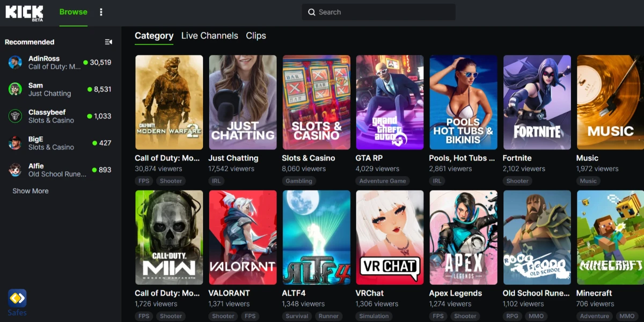644x322 pixels.
Task: Click the Adventure tag under Minecraft
Action: [x=595, y=316]
